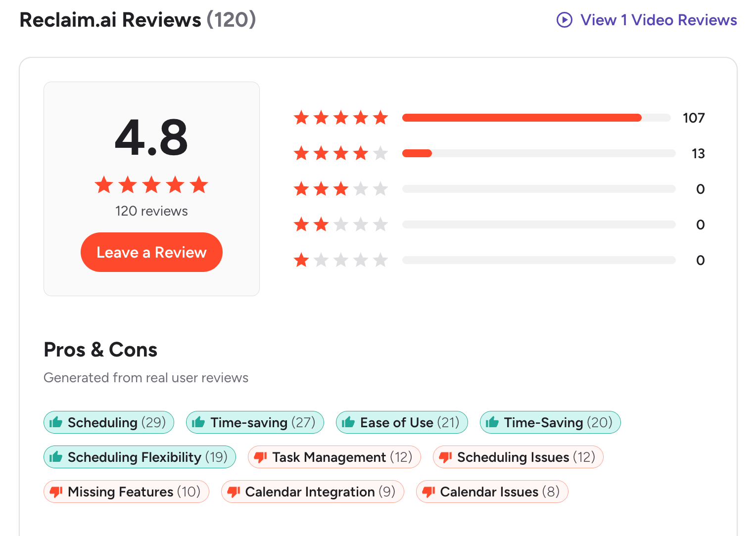
Task: Expand the Time-Saving (20) tag
Action: (550, 422)
